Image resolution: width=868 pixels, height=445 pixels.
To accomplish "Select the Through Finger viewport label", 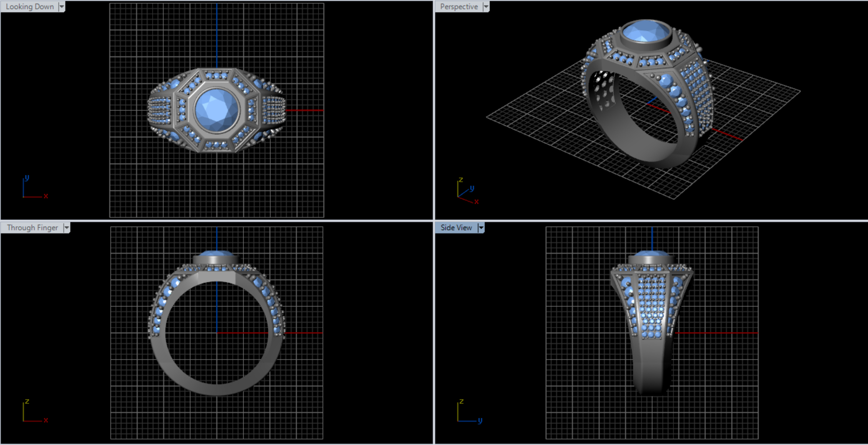I will click(x=32, y=228).
